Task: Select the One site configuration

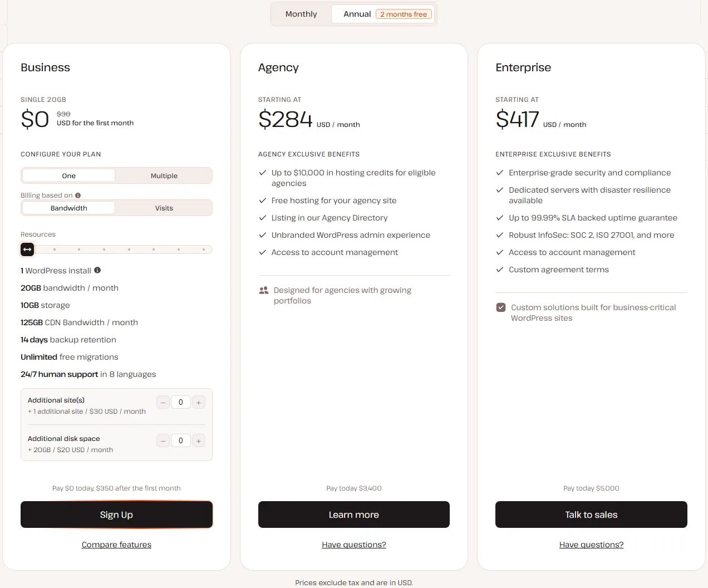Action: click(69, 176)
